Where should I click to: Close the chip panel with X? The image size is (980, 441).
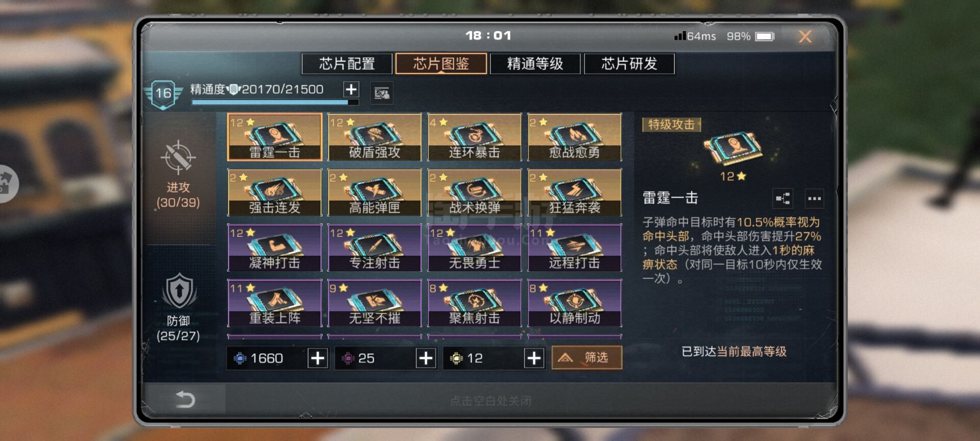click(x=805, y=36)
